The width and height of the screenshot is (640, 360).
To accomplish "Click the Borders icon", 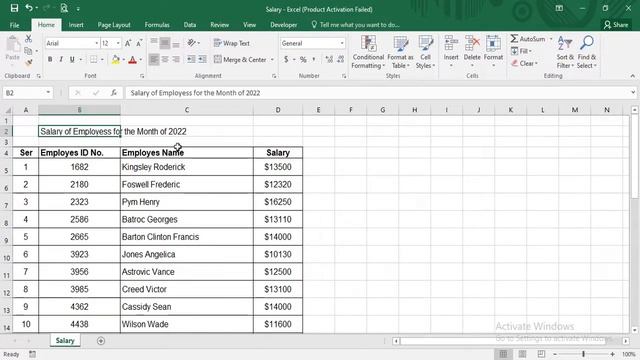I will 93,60.
